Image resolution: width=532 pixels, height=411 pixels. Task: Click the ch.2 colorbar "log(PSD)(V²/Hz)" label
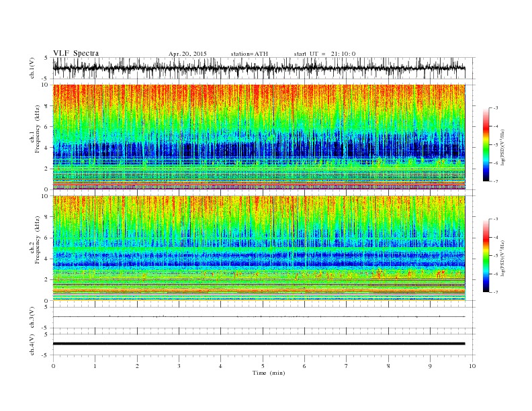coord(503,258)
